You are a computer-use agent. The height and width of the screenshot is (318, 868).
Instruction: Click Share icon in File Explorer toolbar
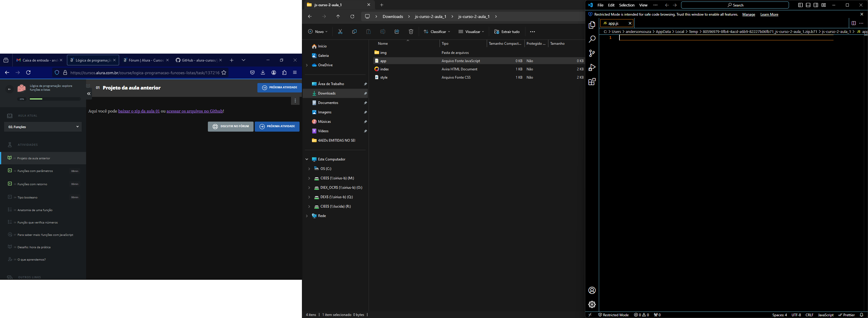pyautogui.click(x=397, y=32)
